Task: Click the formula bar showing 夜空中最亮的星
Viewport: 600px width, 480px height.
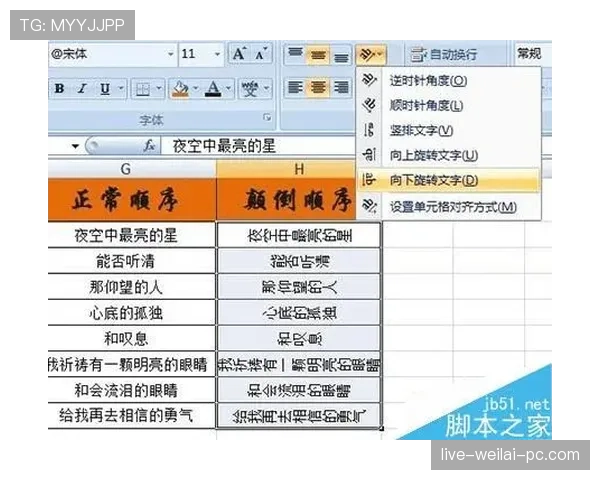Action: pos(259,146)
